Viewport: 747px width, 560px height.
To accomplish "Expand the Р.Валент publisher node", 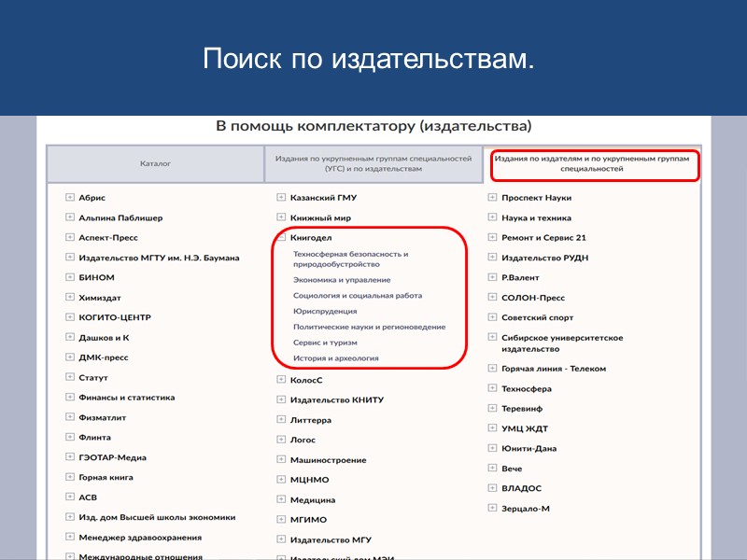I will pyautogui.click(x=492, y=277).
